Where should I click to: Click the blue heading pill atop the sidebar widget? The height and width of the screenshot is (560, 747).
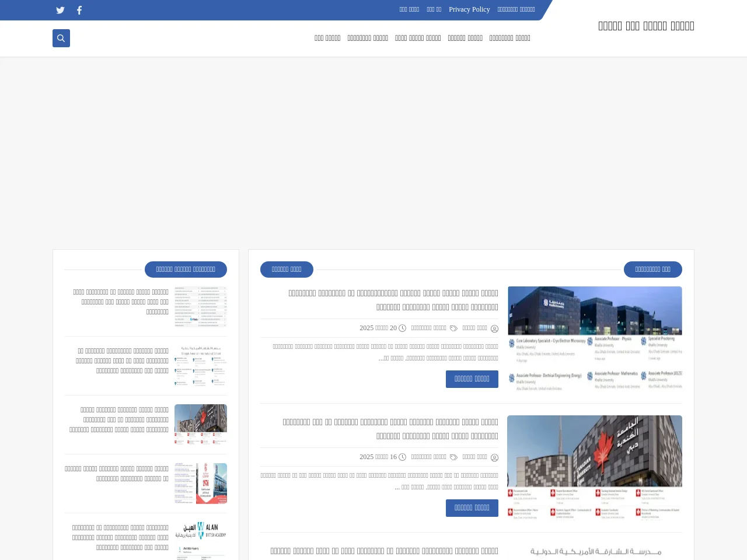186,269
